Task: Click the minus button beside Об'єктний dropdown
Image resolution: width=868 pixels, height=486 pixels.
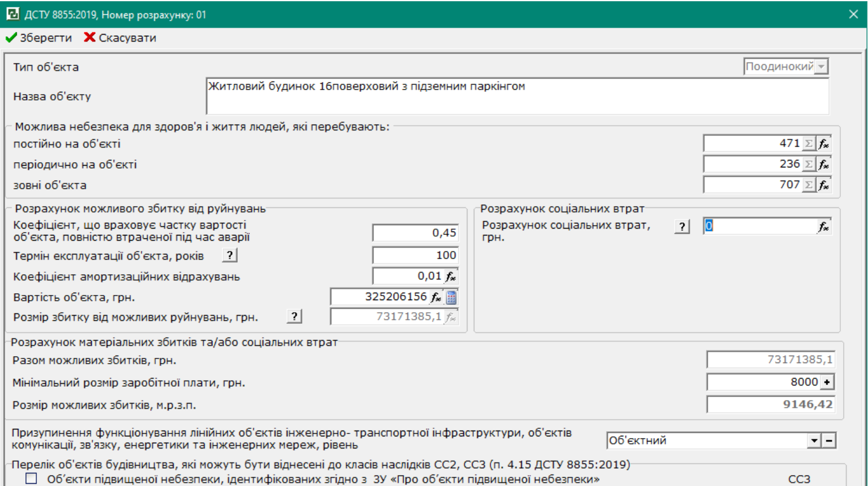Action: click(x=829, y=440)
